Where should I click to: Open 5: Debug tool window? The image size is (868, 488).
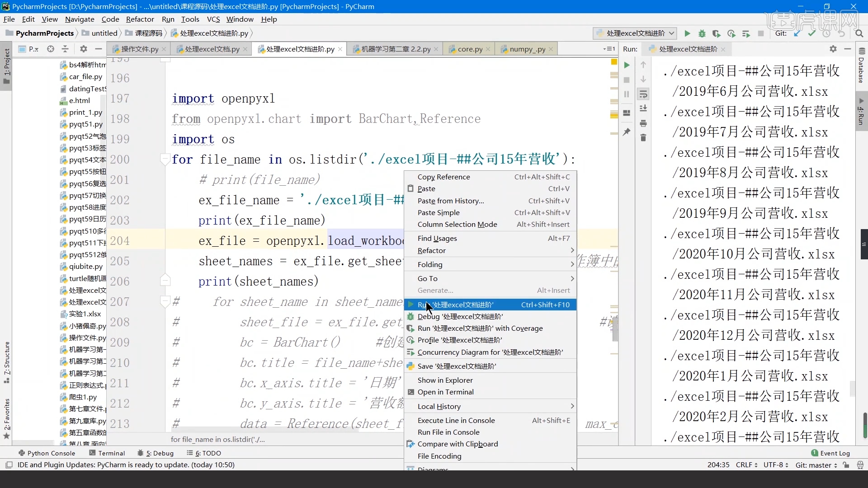(156, 453)
